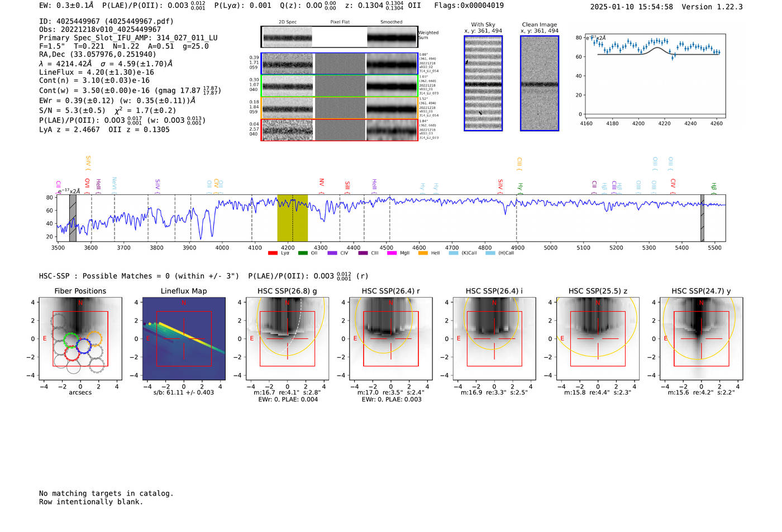Click the OII green legend swatch
782x532 pixels.
coord(303,253)
